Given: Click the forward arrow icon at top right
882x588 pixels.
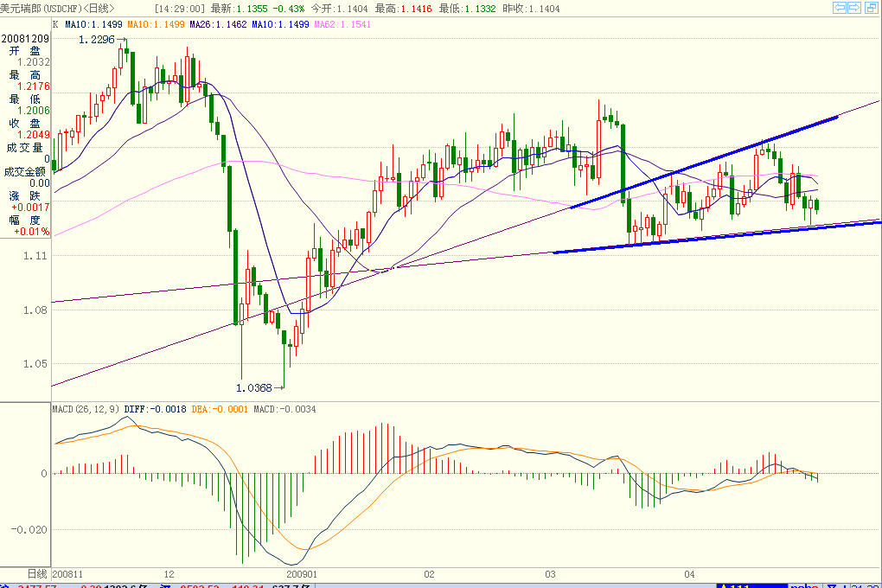Looking at the screenshot, I should [x=853, y=7].
